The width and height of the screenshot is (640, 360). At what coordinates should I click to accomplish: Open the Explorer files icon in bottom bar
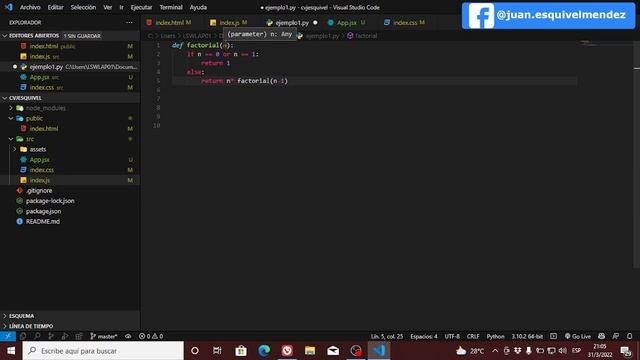click(x=23, y=336)
